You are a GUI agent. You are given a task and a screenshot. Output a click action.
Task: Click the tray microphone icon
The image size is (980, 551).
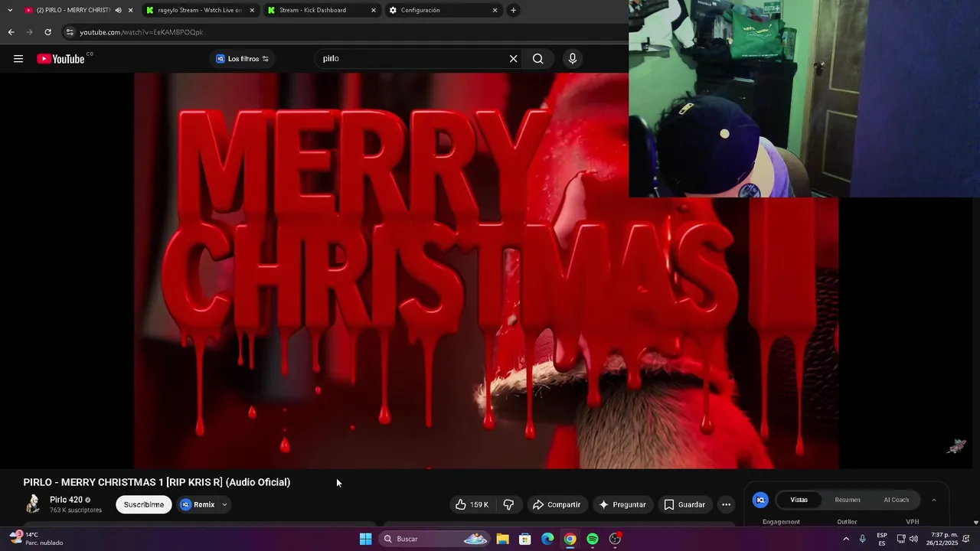[x=862, y=539]
